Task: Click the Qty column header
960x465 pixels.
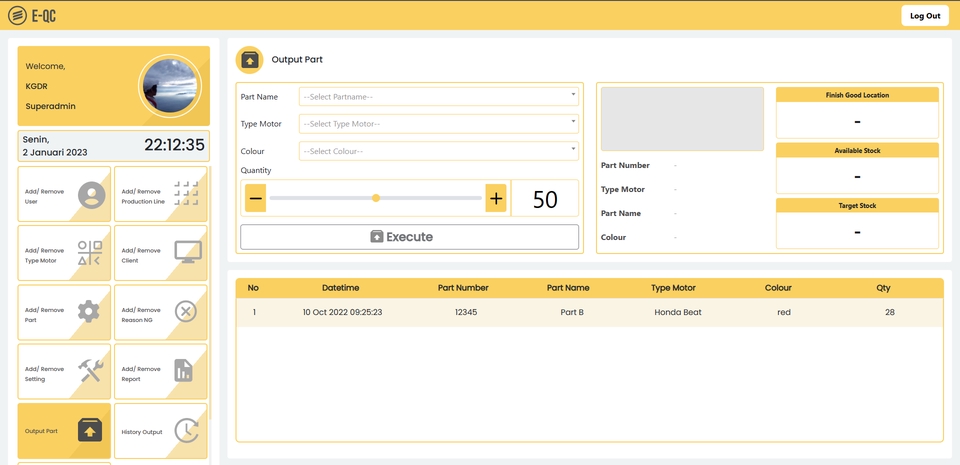Action: (883, 288)
